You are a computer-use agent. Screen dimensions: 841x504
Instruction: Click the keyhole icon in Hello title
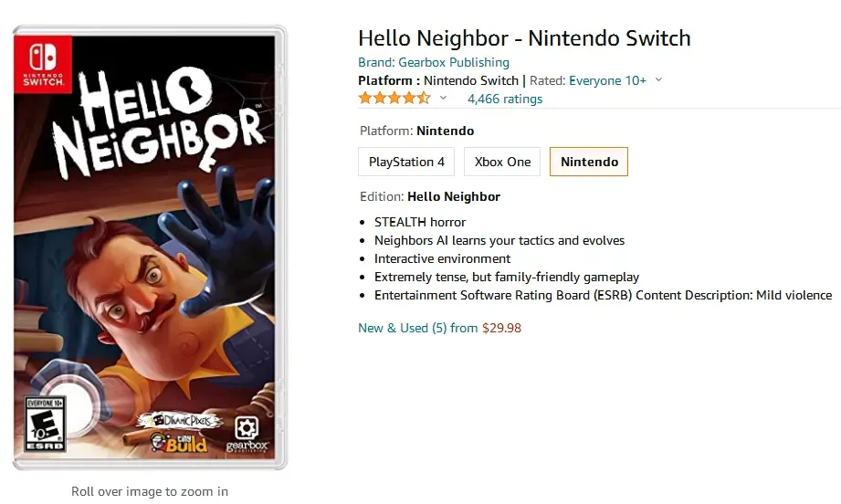[188, 90]
